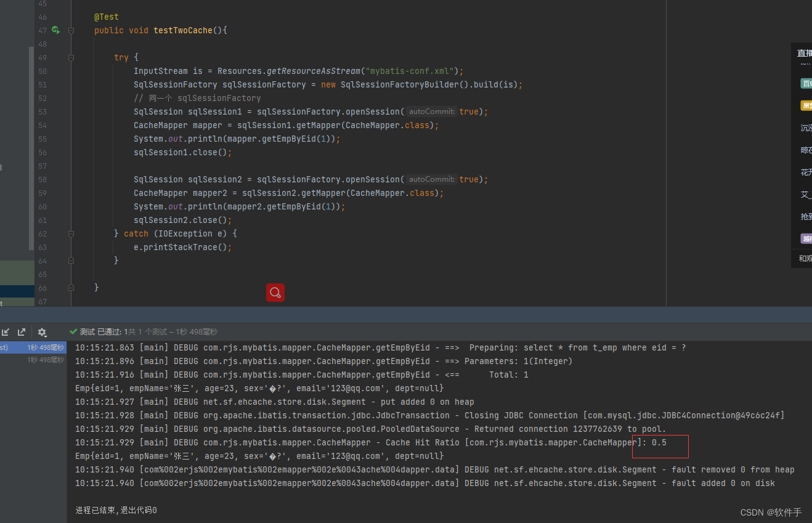This screenshot has width=812, height=523.
Task: Select the highlighted test row in the tree
Action: click(33, 347)
